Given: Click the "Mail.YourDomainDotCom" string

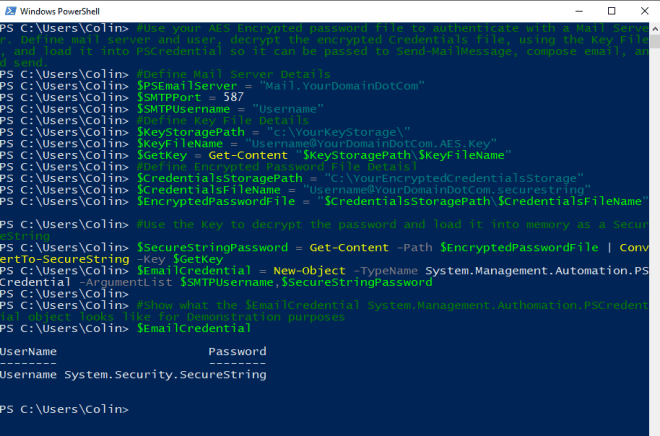Looking at the screenshot, I should point(342,86).
